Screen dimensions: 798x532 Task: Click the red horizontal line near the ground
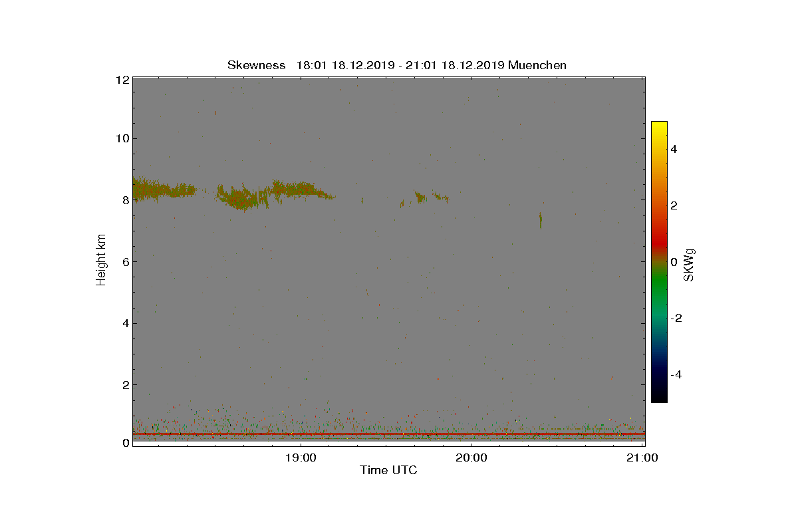point(388,434)
